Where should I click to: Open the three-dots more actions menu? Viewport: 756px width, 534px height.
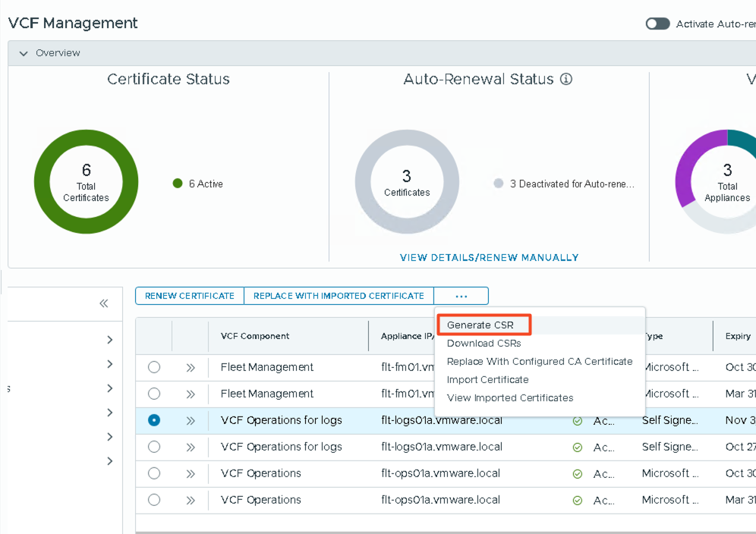(x=461, y=296)
